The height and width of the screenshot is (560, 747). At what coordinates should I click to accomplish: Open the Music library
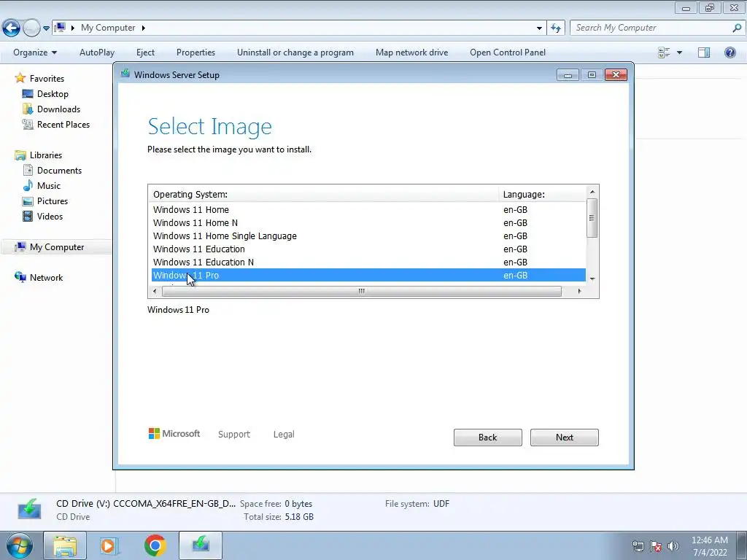(x=49, y=186)
